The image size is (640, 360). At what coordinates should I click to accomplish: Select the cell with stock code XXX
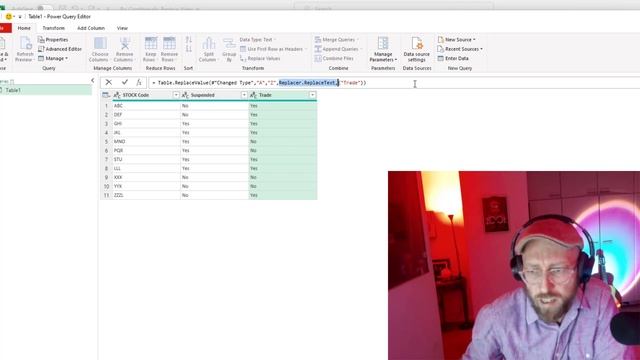pyautogui.click(x=146, y=177)
